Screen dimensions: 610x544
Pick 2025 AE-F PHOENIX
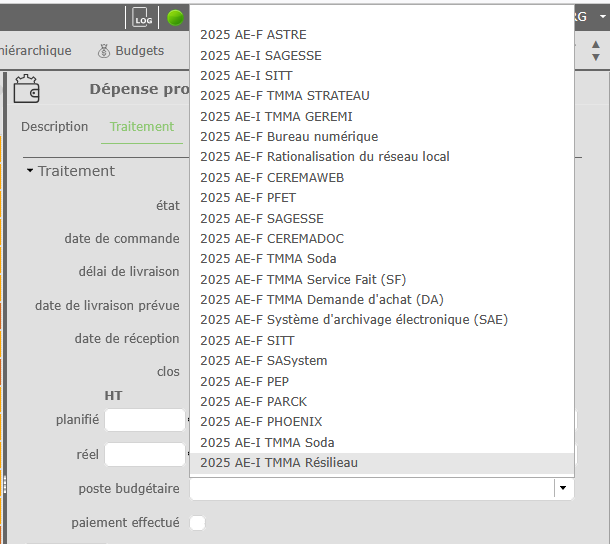tap(382, 422)
